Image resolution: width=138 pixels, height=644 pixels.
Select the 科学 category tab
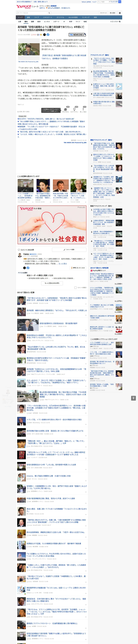pos(71,21)
